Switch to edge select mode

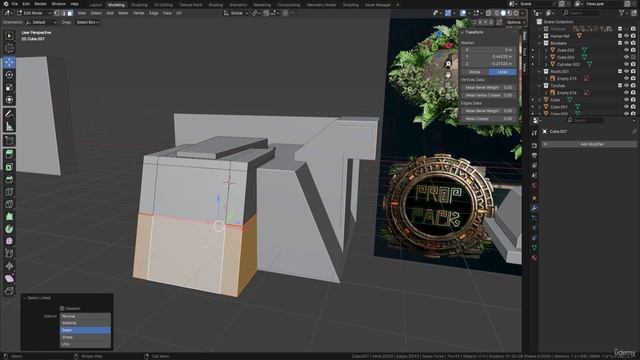[63, 13]
